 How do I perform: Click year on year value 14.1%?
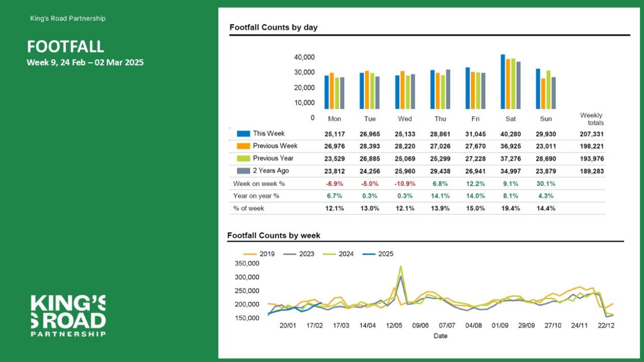click(x=440, y=196)
